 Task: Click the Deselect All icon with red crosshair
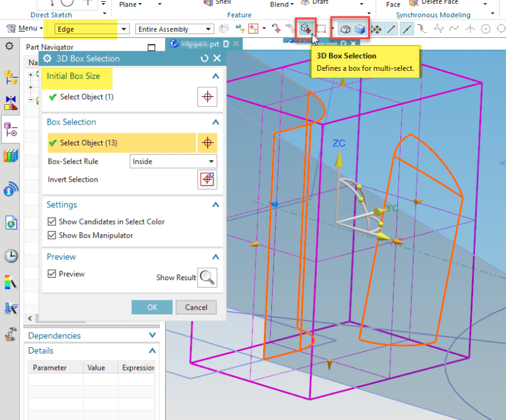[276, 29]
